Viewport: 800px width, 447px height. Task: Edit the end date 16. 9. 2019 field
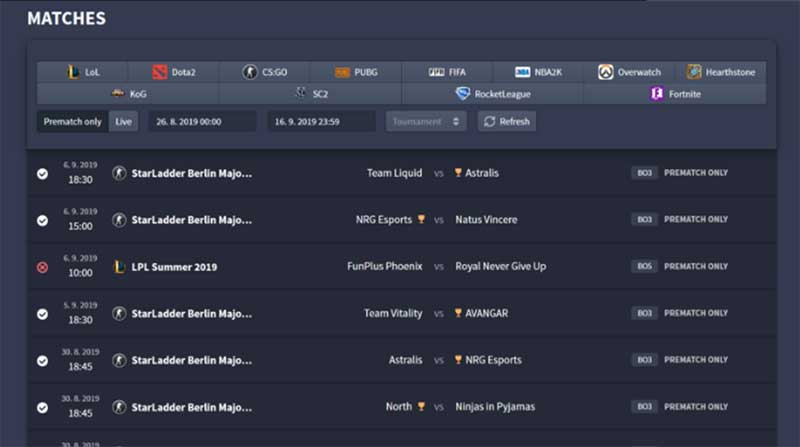[321, 121]
